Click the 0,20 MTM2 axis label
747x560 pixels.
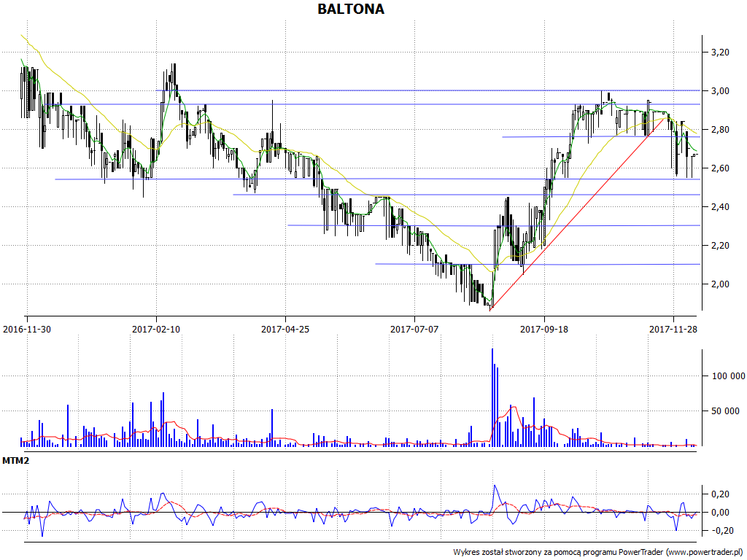point(720,494)
